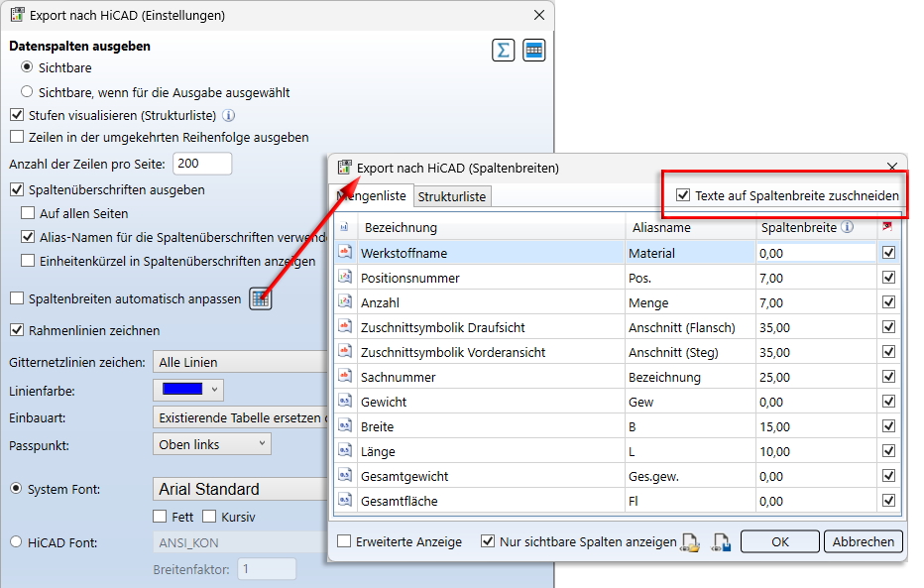Screen dimensions: 924x588
Task: Click the sum (Sigma) icon button
Action: coord(504,51)
